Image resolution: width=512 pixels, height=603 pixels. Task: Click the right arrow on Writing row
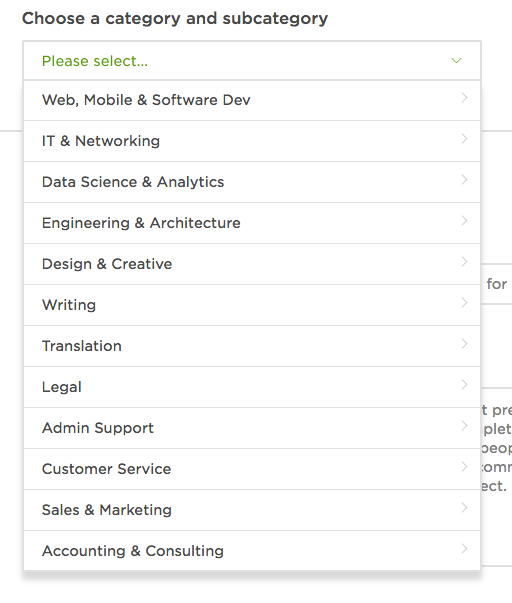(x=464, y=303)
